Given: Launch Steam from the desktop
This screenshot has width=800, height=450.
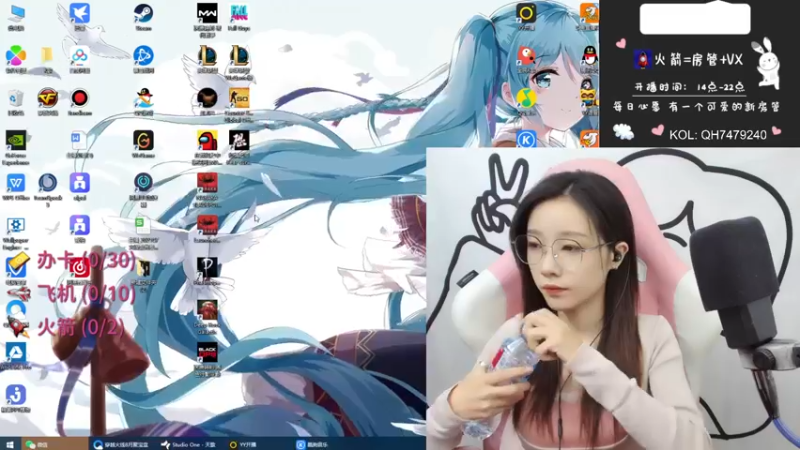Looking at the screenshot, I should click(x=143, y=14).
